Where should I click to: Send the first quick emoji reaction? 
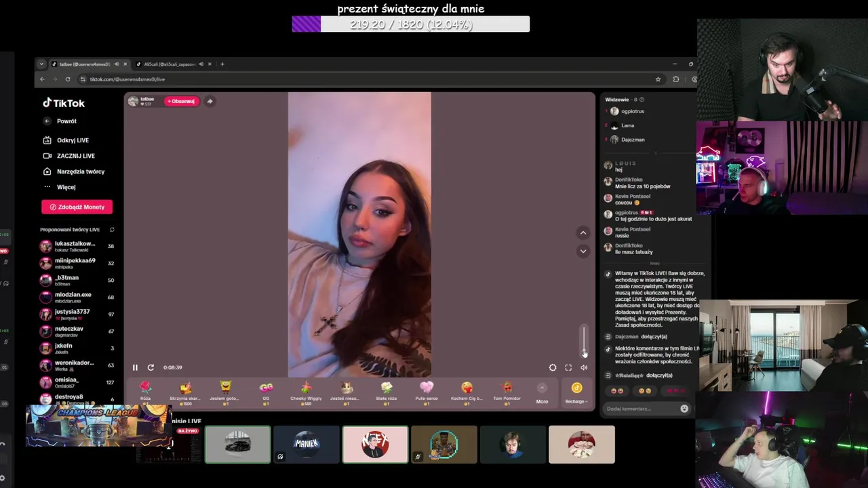[x=617, y=391]
